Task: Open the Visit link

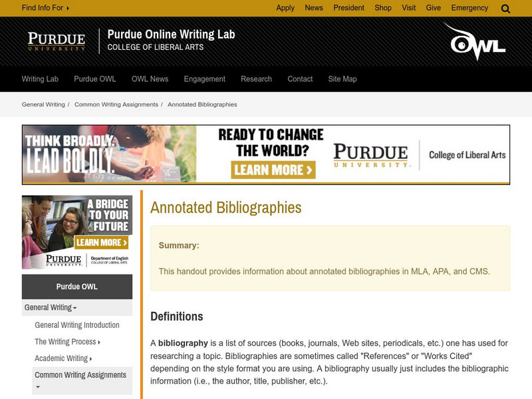Action: pos(408,8)
